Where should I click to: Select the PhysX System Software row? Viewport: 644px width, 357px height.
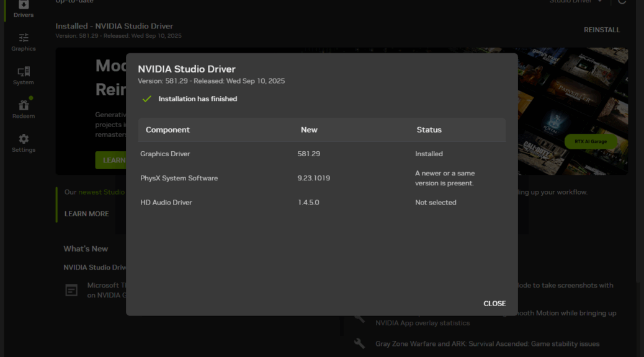pyautogui.click(x=322, y=178)
